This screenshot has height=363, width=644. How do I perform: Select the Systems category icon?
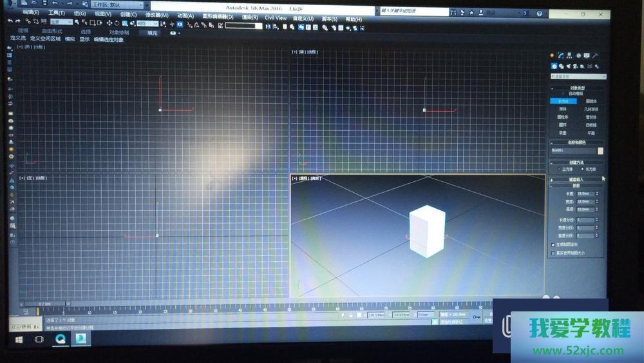(x=597, y=66)
